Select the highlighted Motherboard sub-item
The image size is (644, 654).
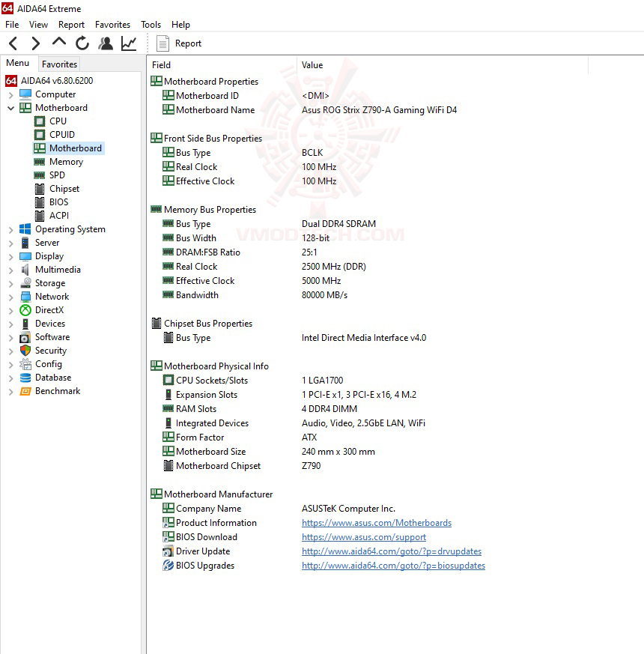click(x=68, y=148)
